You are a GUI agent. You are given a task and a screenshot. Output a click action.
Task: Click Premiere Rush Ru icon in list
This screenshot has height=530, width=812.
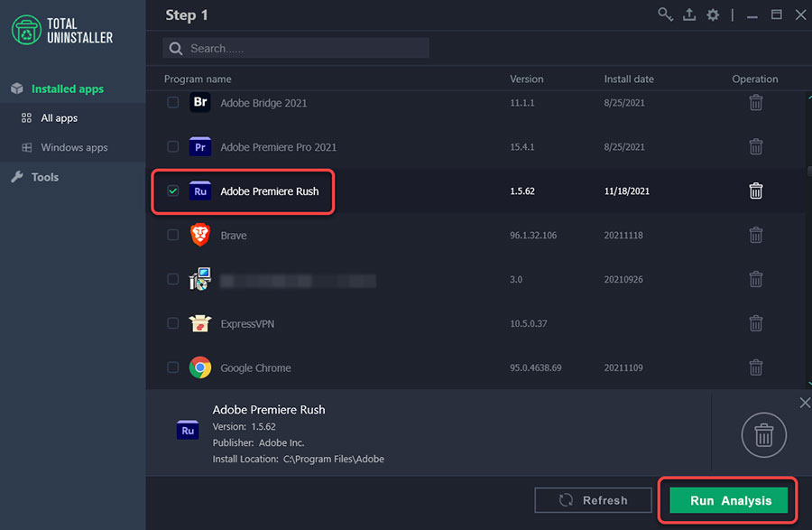pos(200,191)
